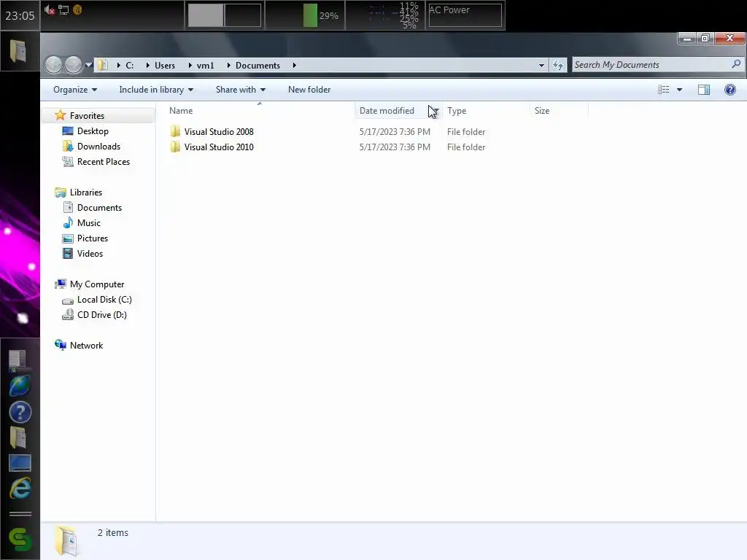
Task: Click the Visual Studio 2010 folder icon
Action: [175, 147]
